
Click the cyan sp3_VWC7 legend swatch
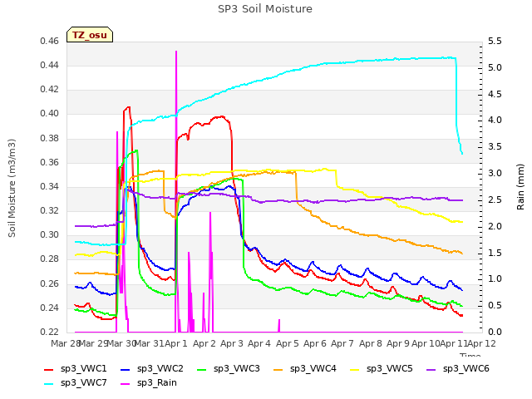click(49, 384)
